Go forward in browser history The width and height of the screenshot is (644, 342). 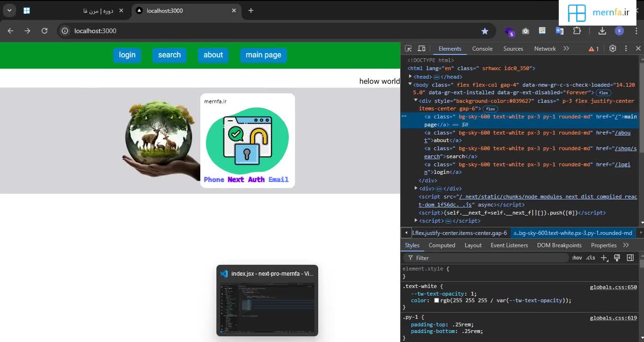click(x=27, y=31)
